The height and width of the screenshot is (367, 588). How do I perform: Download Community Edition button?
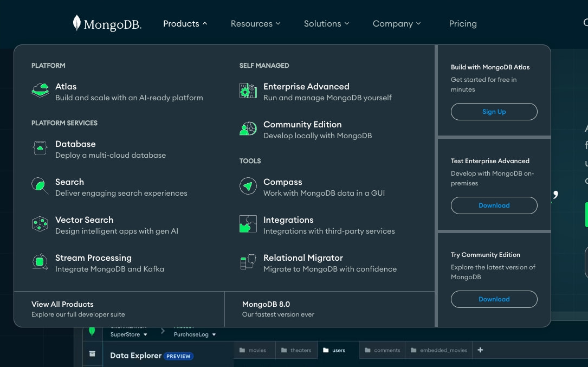point(494,299)
